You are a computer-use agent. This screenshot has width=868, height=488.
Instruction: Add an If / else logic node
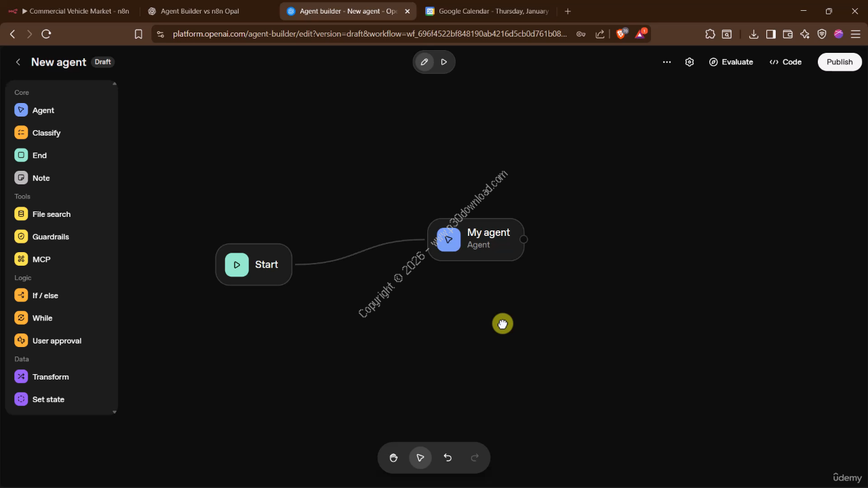tap(45, 296)
